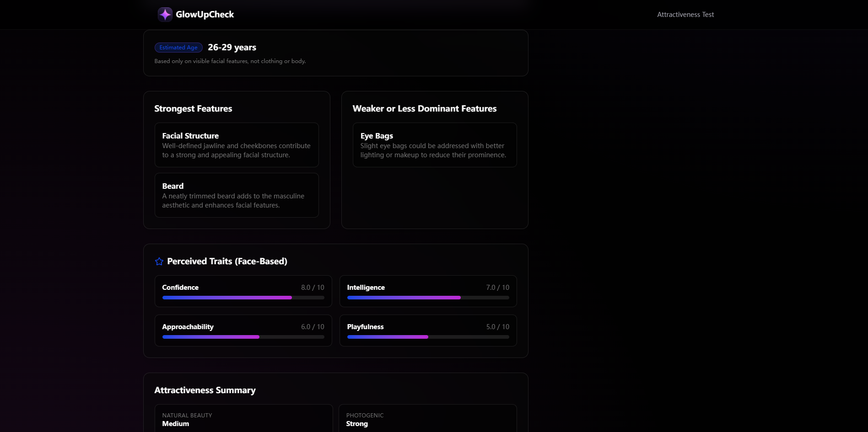Click the Confidence 8.0 score label
The width and height of the screenshot is (868, 432).
coord(312,287)
